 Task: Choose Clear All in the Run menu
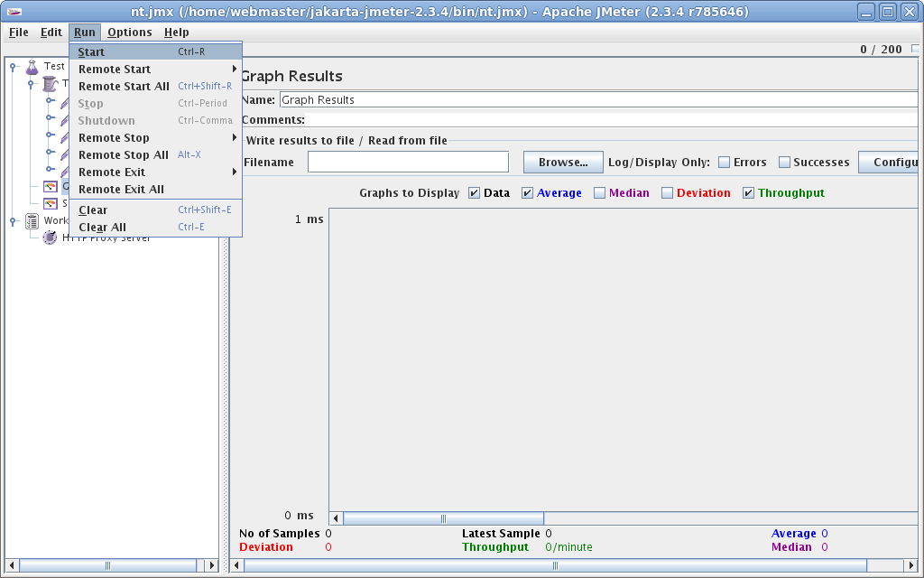point(155,227)
